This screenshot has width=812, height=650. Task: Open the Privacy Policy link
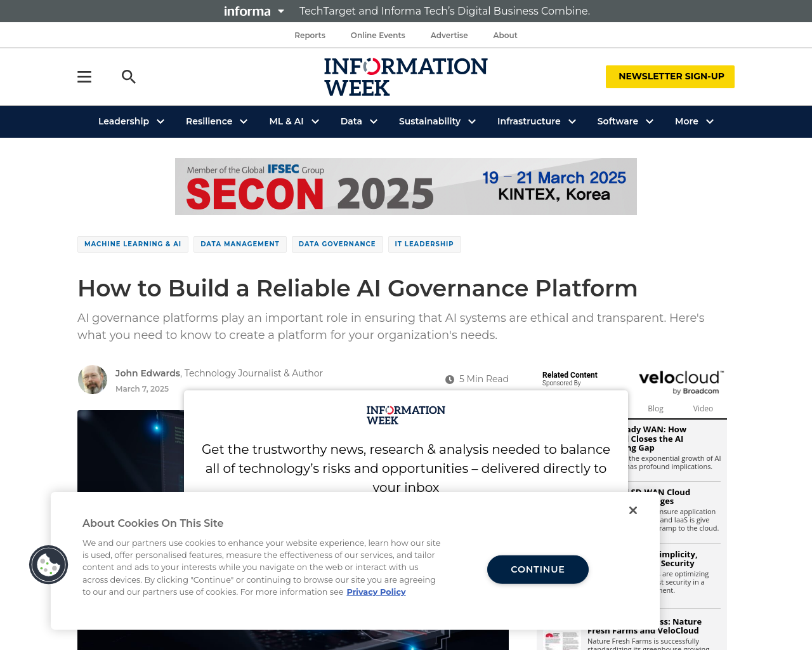coord(376,592)
